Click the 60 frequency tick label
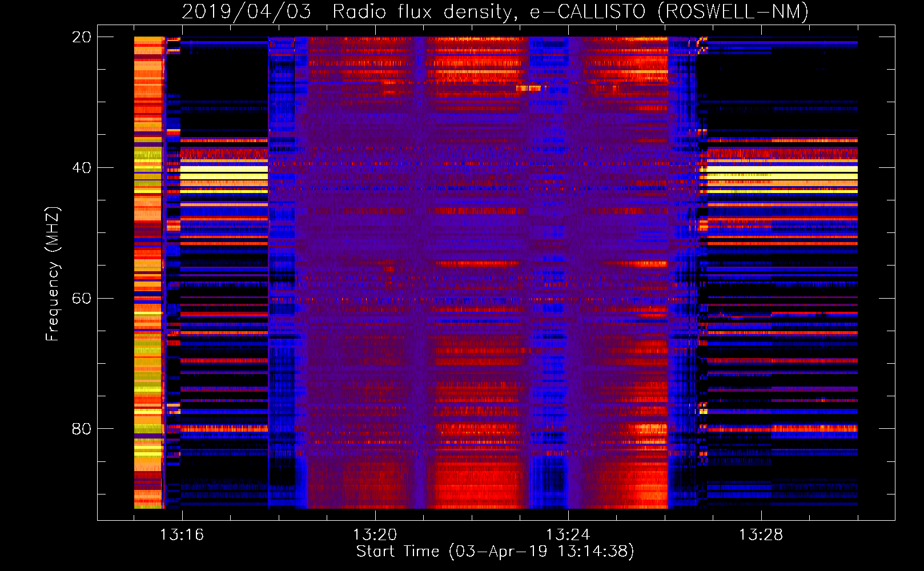 81,299
